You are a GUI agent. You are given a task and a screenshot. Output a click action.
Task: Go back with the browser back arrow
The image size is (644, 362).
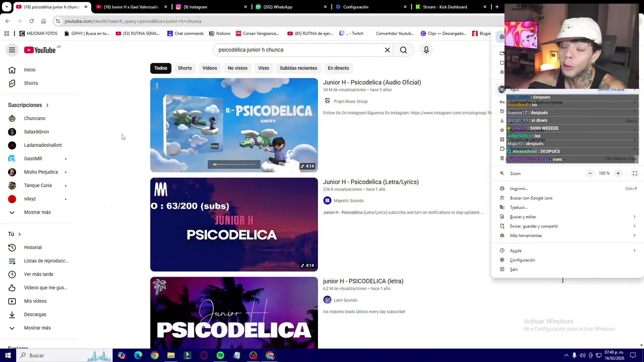coord(7,21)
